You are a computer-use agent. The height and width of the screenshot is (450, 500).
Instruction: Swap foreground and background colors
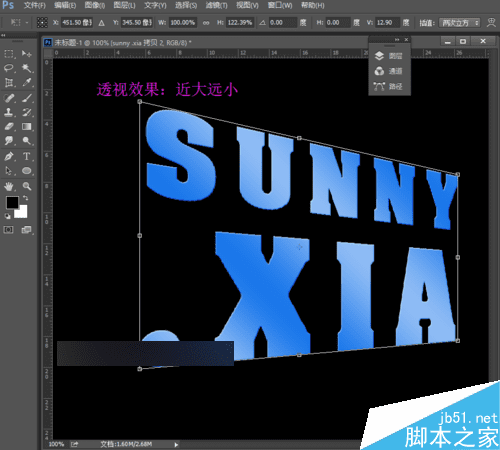click(25, 198)
